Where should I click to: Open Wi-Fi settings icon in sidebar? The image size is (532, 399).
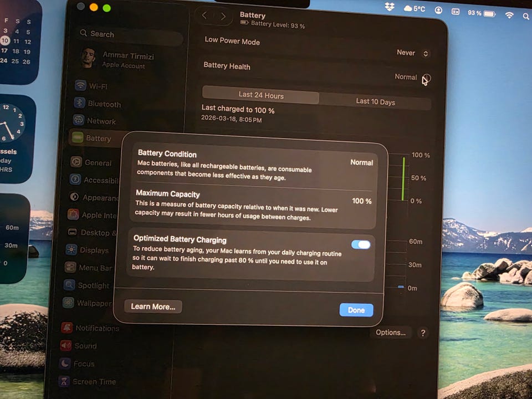[80, 85]
